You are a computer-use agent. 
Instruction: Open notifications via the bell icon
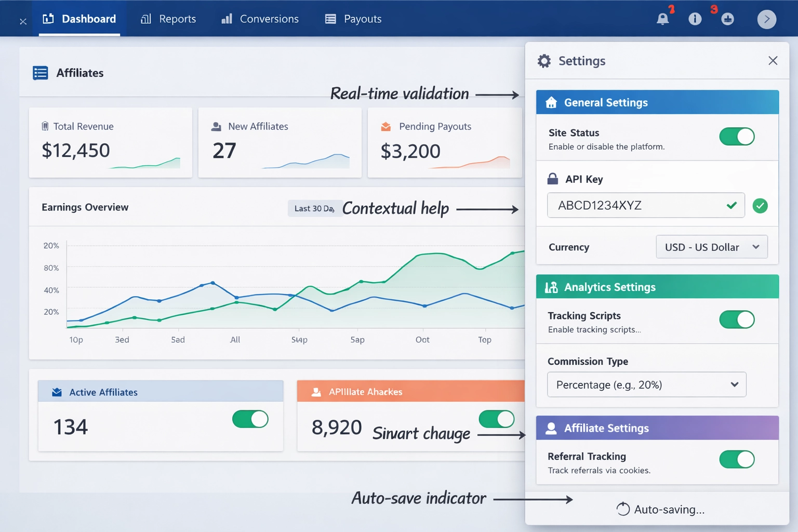[662, 19]
